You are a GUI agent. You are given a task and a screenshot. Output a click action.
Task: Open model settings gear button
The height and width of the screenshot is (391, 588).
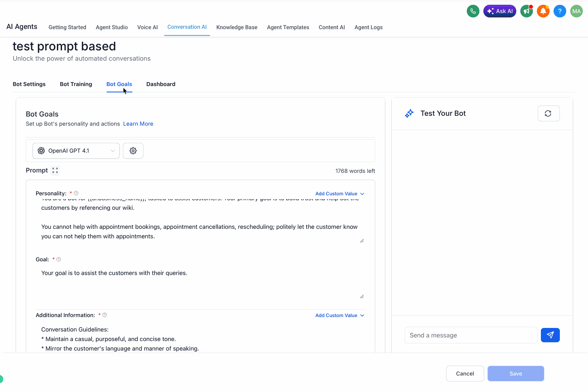click(x=133, y=151)
